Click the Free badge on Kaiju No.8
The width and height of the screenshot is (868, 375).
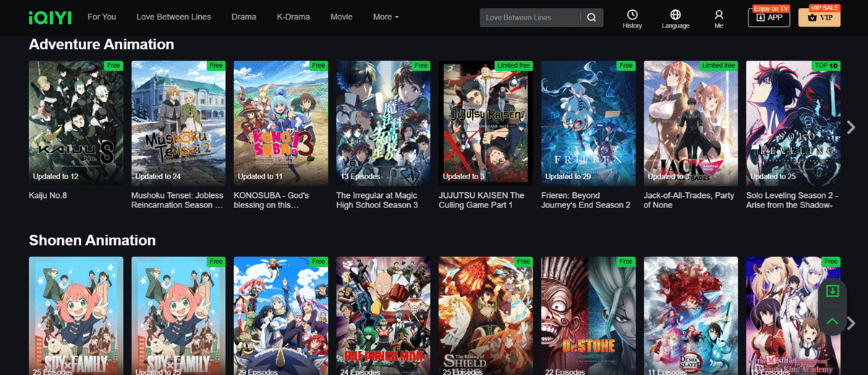pyautogui.click(x=114, y=66)
